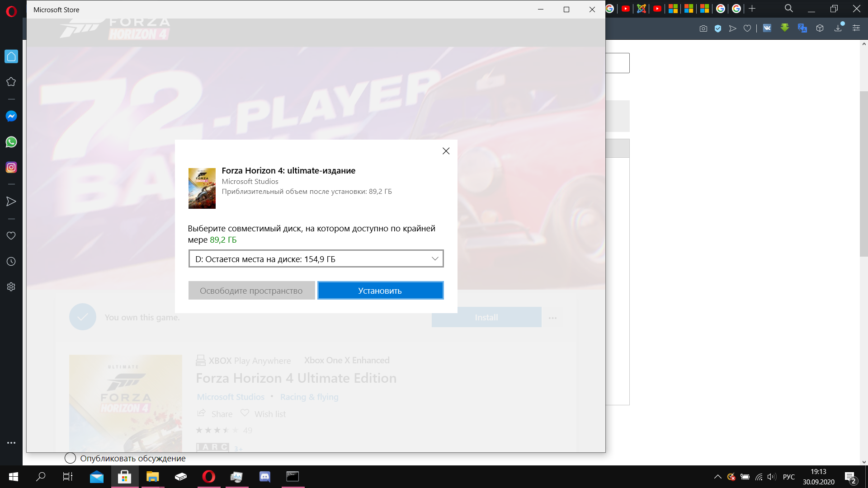868x488 pixels.
Task: Open WhatsApp in Opera sidebar
Action: click(11, 142)
